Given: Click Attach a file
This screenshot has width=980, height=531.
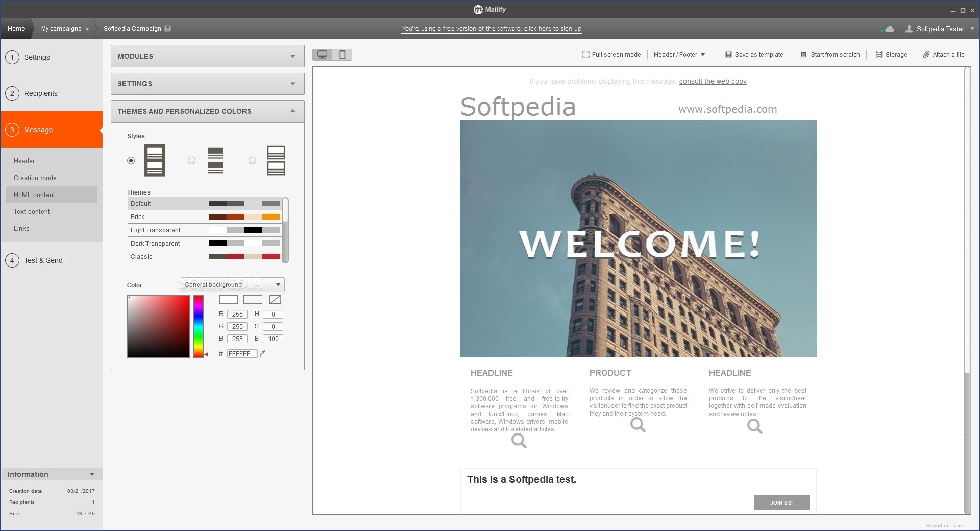Looking at the screenshot, I should pos(944,55).
